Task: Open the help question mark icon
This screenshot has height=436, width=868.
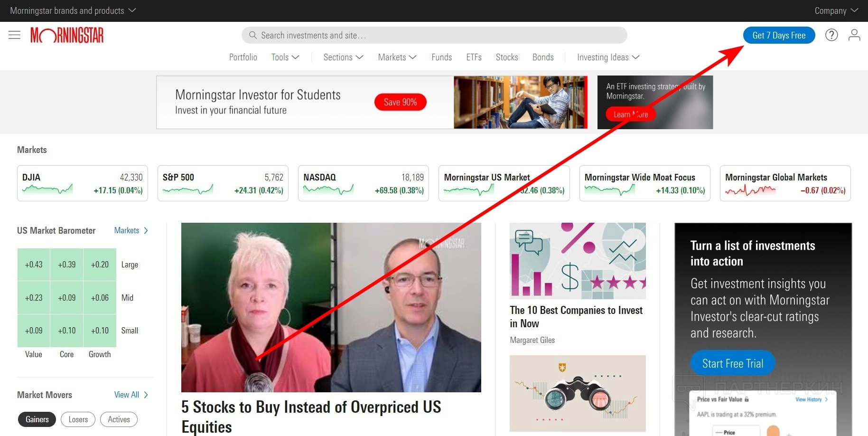Action: click(x=831, y=35)
